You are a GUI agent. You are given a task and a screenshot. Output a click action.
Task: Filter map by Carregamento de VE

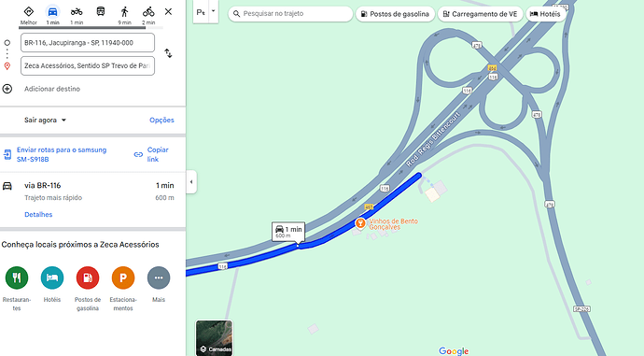[x=480, y=14]
